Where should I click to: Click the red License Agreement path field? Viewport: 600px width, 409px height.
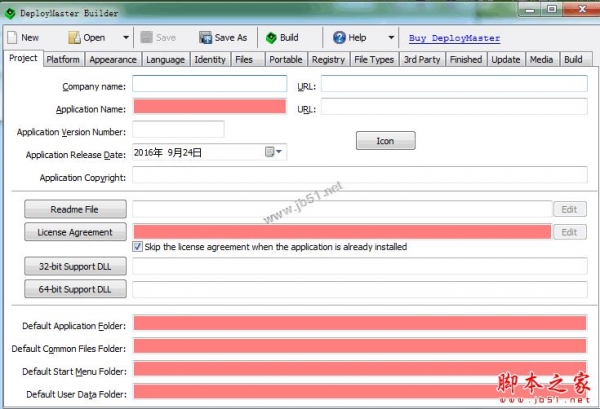click(342, 232)
